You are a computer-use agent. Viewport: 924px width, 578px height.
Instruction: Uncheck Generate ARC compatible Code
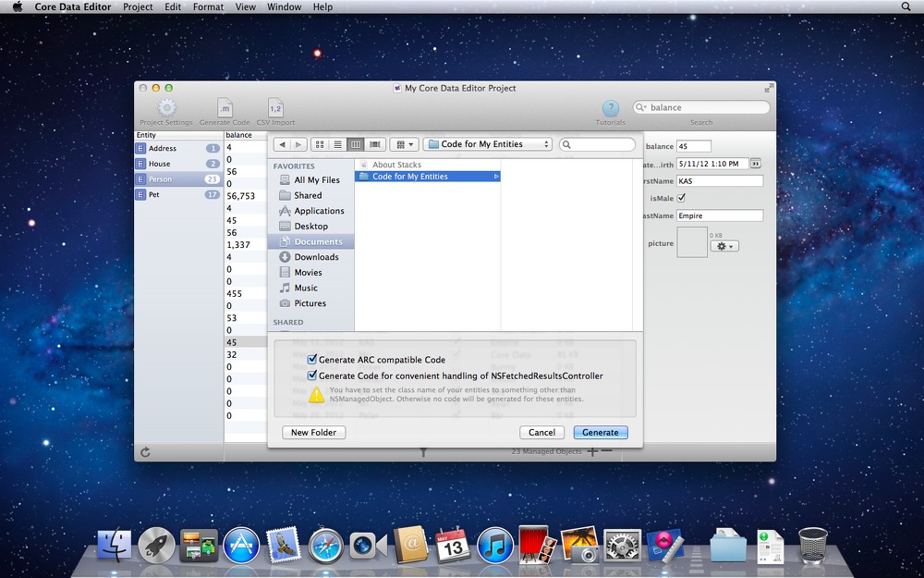[x=312, y=359]
